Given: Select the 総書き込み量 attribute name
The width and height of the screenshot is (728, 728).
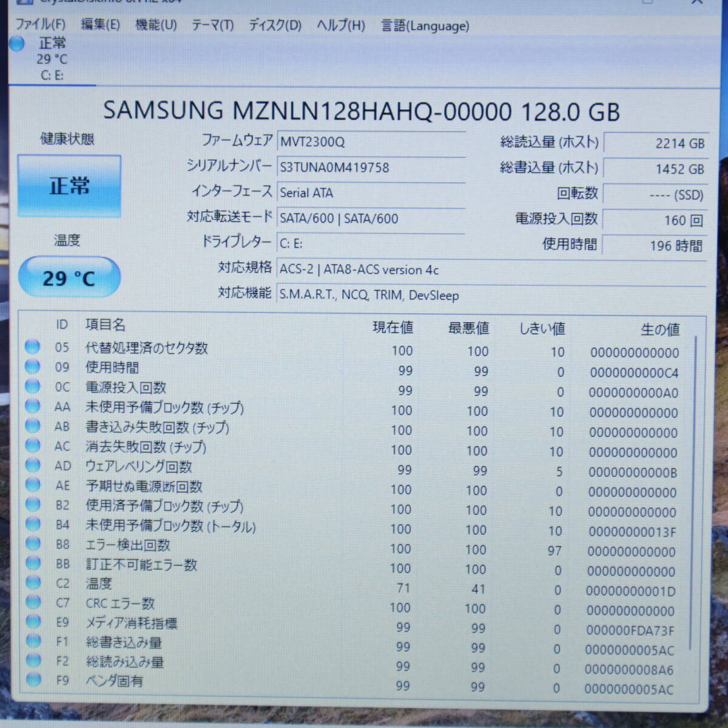Looking at the screenshot, I should pos(124,642).
